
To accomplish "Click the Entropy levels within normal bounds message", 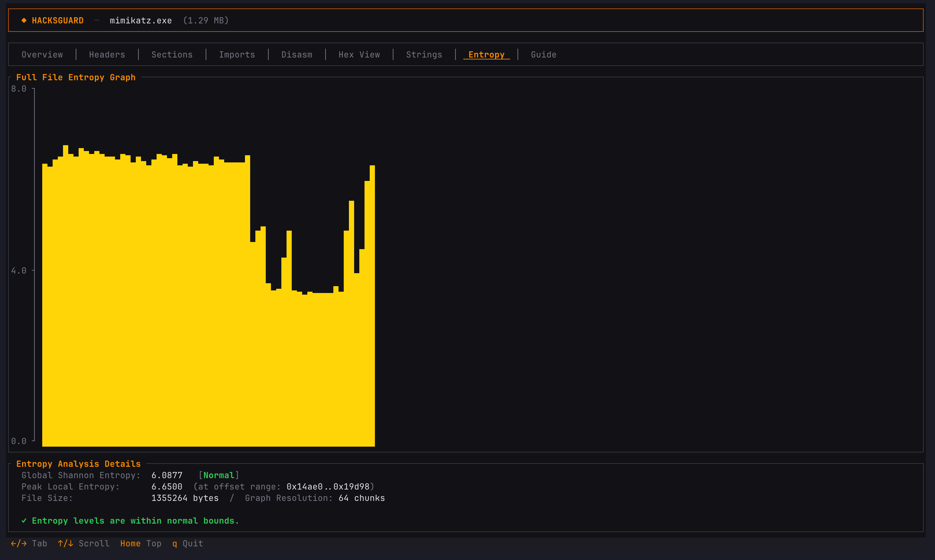I will [135, 521].
